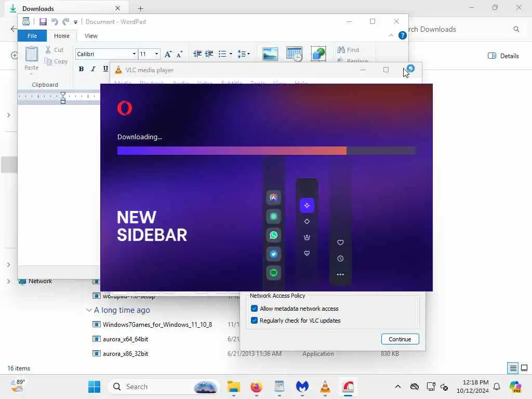Click the Back arrow in File Explorer

[14, 29]
